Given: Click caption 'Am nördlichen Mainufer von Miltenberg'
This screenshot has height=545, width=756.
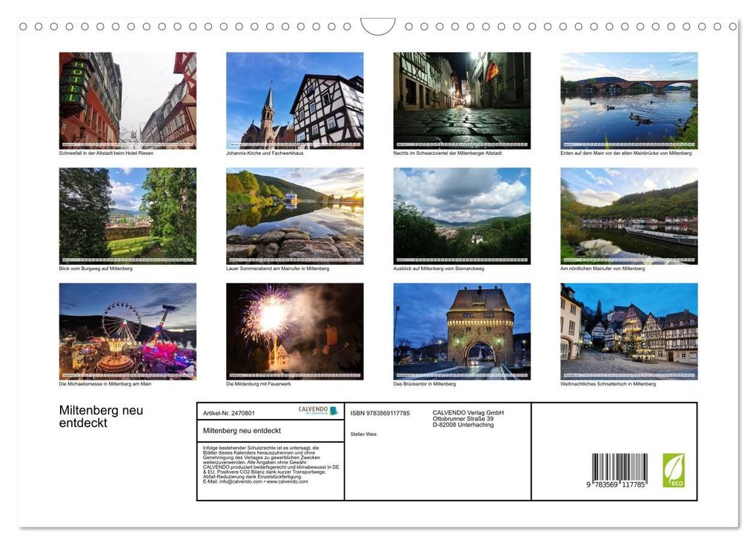Looking at the screenshot, I should coord(602,268).
